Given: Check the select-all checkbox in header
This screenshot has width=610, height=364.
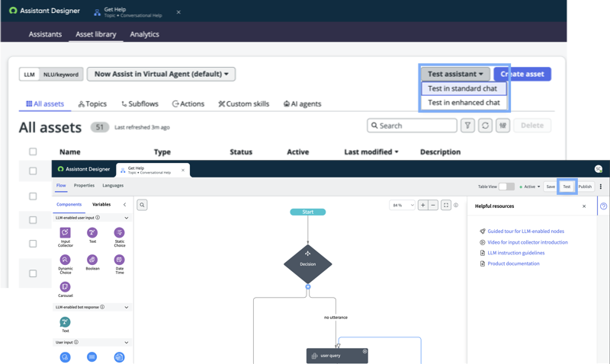Looking at the screenshot, I should (x=33, y=152).
